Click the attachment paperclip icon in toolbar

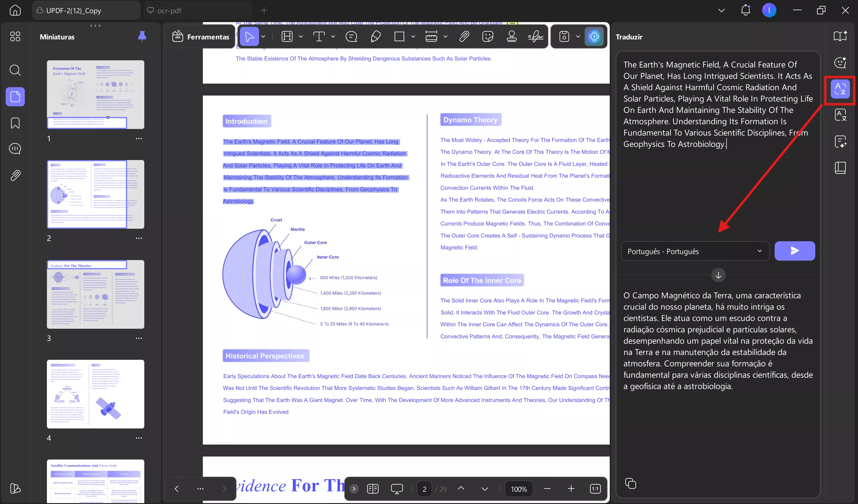(x=464, y=36)
